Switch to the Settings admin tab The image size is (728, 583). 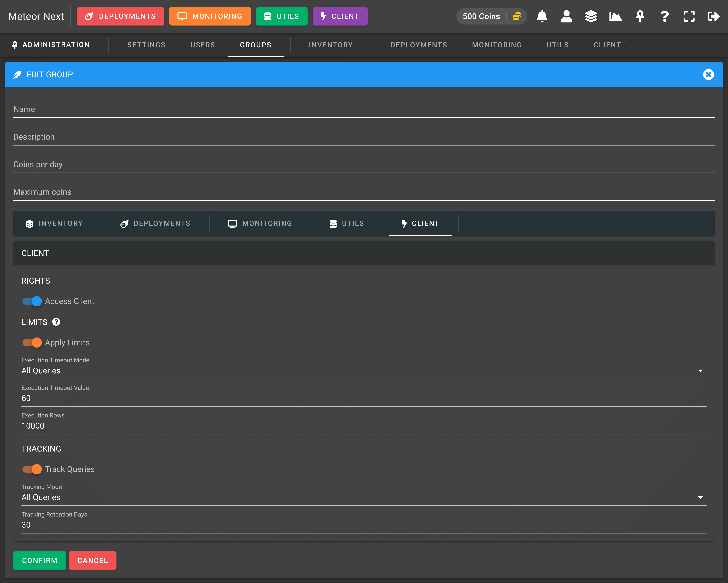tap(146, 45)
